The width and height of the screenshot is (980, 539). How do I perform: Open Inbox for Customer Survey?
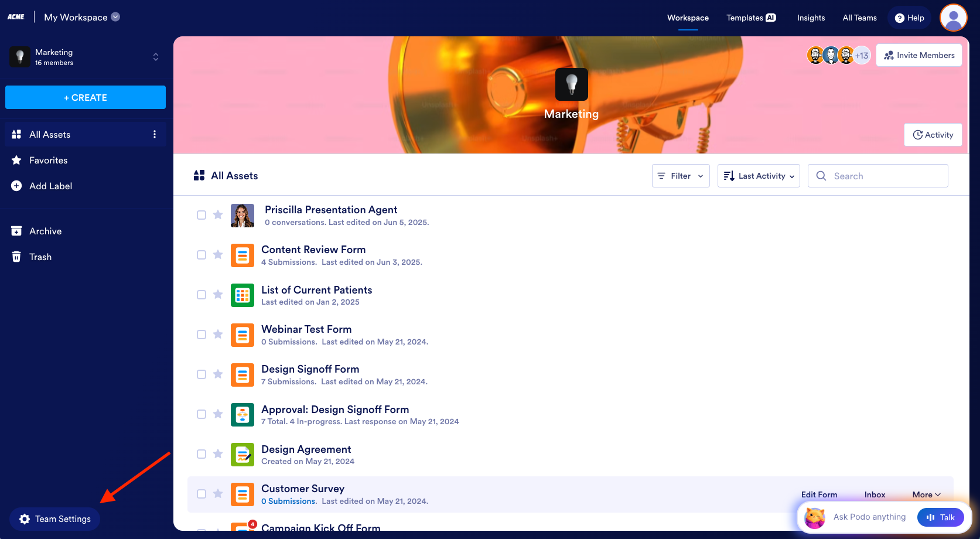875,494
